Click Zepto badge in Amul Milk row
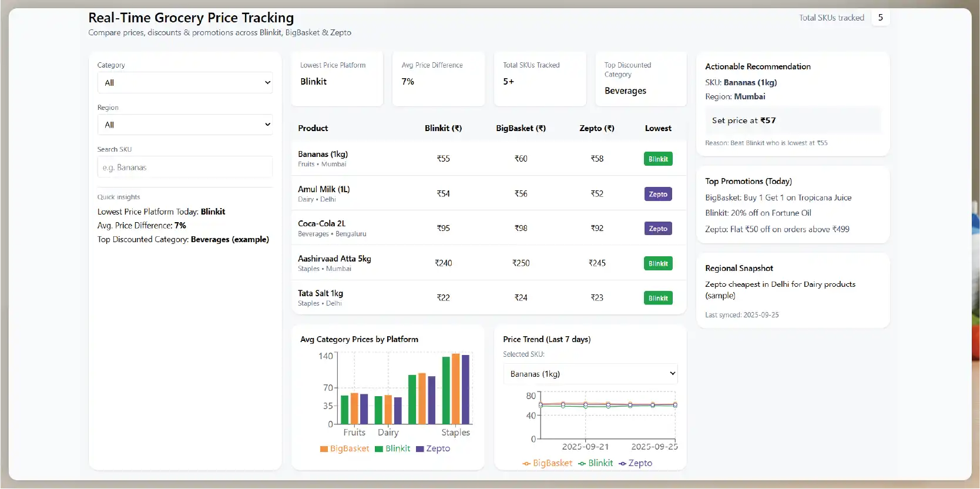Image resolution: width=980 pixels, height=489 pixels. point(658,194)
